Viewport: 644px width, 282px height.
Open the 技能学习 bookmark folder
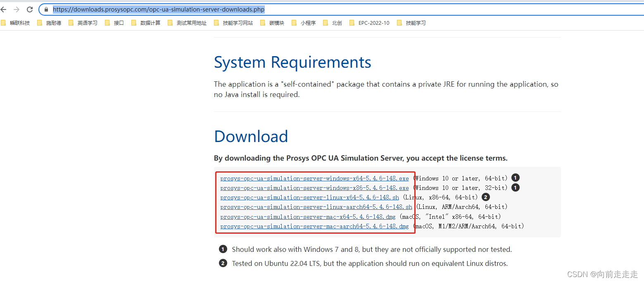(411, 23)
